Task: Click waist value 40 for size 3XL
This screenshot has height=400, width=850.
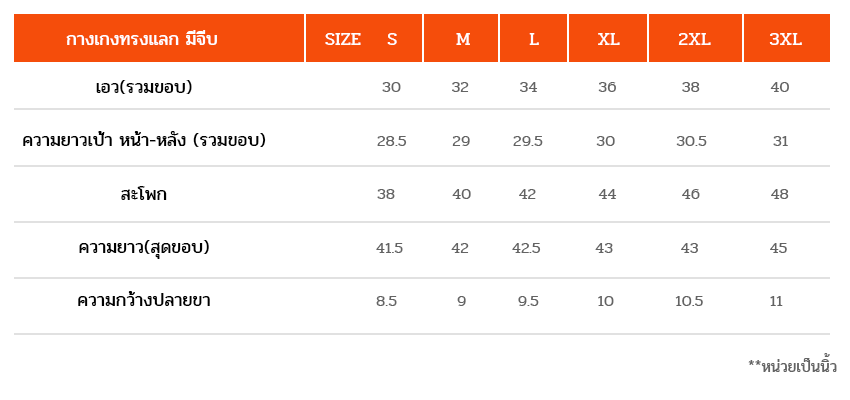Action: [x=780, y=87]
